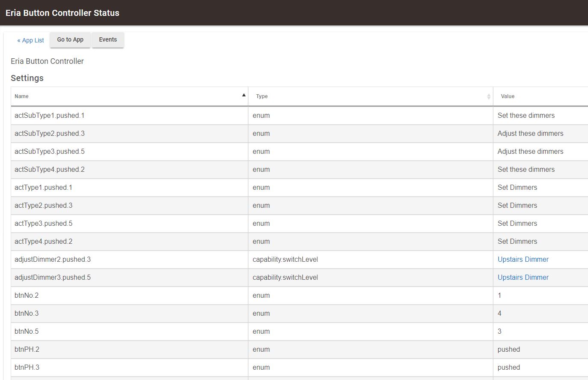Viewport: 588px width, 380px height.
Task: Click 'Set Dimmers' value for actType4.pushed.2
Action: click(x=517, y=241)
